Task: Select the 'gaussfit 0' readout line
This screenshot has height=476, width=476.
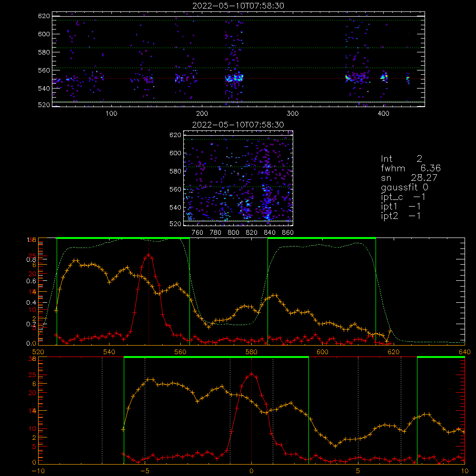Action: click(x=405, y=187)
